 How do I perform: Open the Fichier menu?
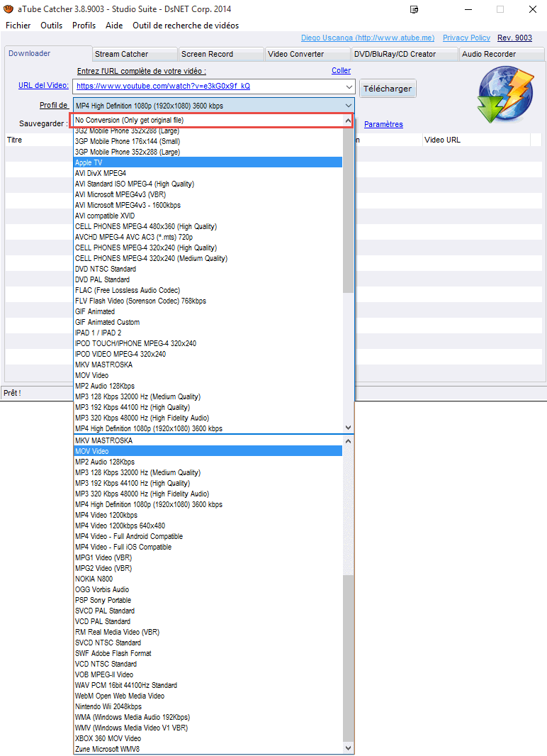coord(18,26)
